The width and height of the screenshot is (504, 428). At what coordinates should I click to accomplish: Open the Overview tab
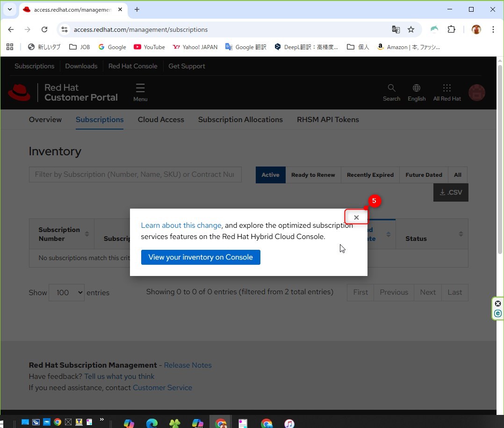tap(45, 120)
